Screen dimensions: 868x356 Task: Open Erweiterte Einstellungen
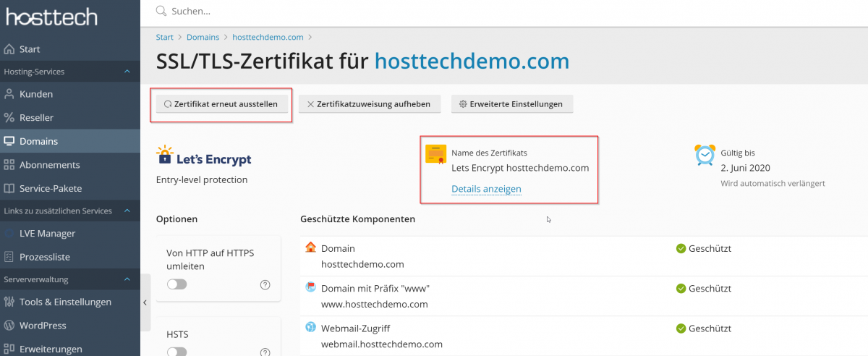[x=512, y=104]
